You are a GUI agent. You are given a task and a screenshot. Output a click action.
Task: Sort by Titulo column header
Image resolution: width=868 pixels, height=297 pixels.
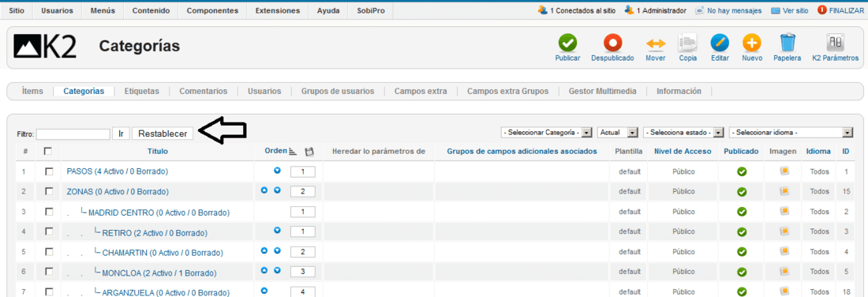(x=158, y=152)
